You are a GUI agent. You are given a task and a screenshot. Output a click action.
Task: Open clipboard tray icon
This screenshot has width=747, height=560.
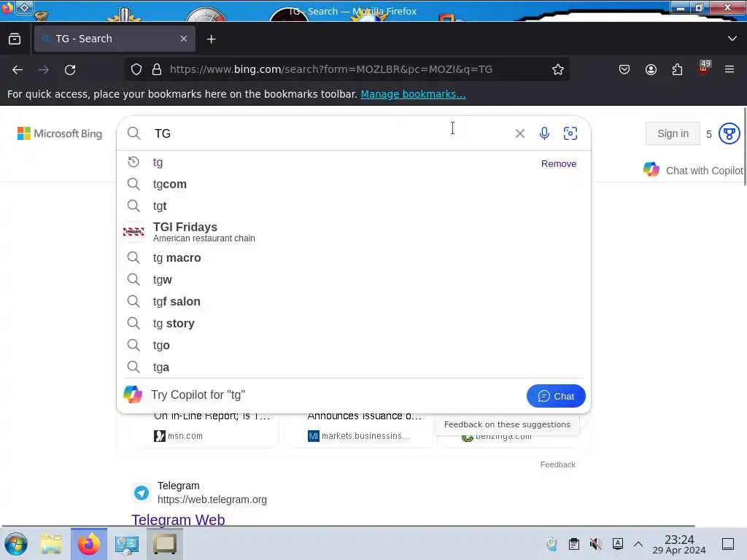tap(574, 544)
